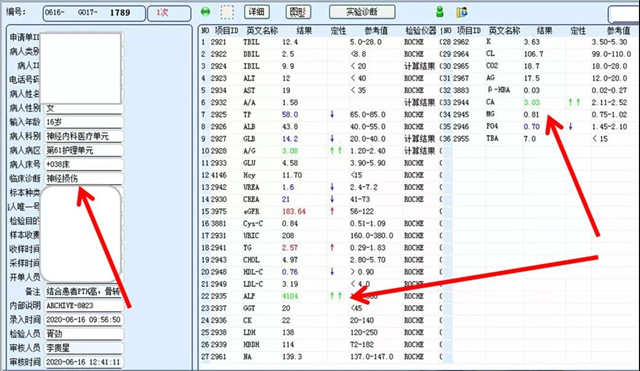Viewport: 640px width, 371px height.
Task: Select the DBIL result 2.5
Action: coord(288,54)
